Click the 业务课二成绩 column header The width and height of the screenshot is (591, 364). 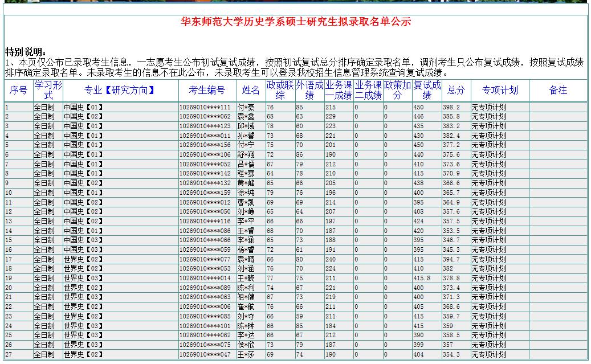tap(368, 91)
